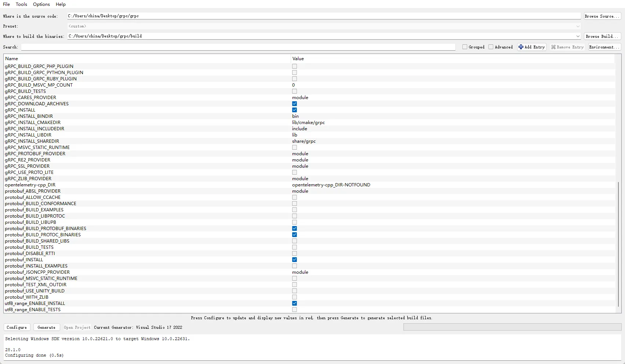
Task: Enable gRPC_USE_PROTO_LITE checkbox
Action: [x=294, y=172]
